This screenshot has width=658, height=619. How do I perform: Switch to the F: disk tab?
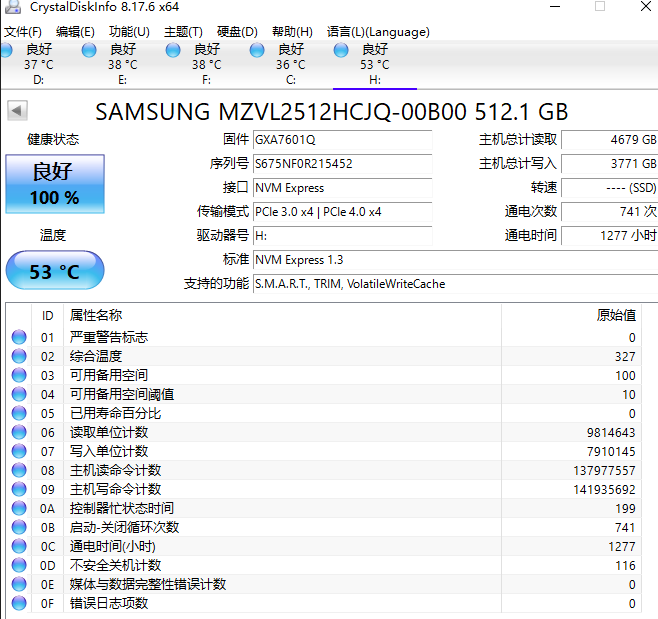207,64
